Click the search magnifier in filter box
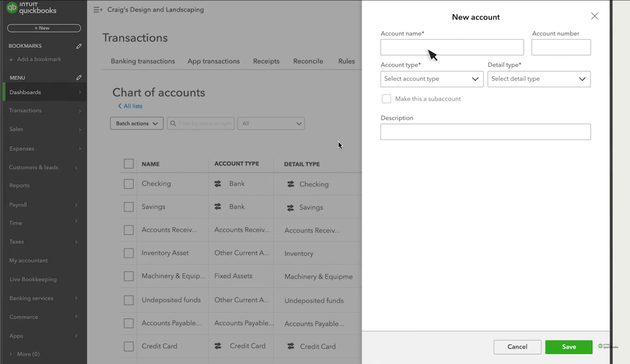Image resolution: width=630 pixels, height=364 pixels. [x=173, y=123]
